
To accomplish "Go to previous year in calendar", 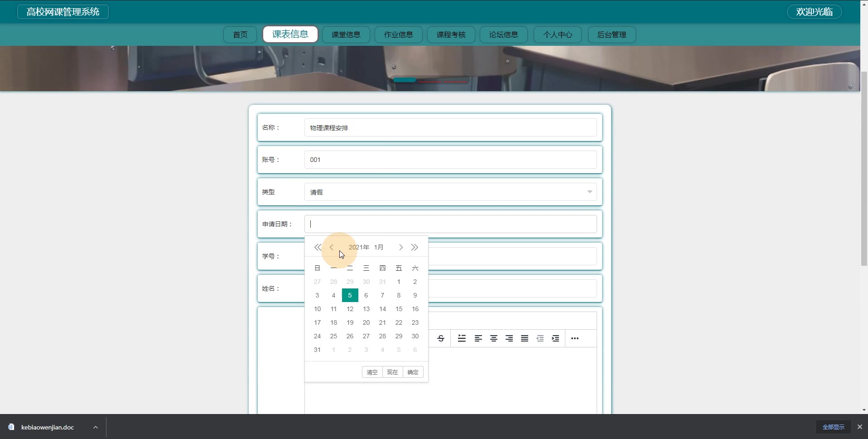I will point(318,247).
